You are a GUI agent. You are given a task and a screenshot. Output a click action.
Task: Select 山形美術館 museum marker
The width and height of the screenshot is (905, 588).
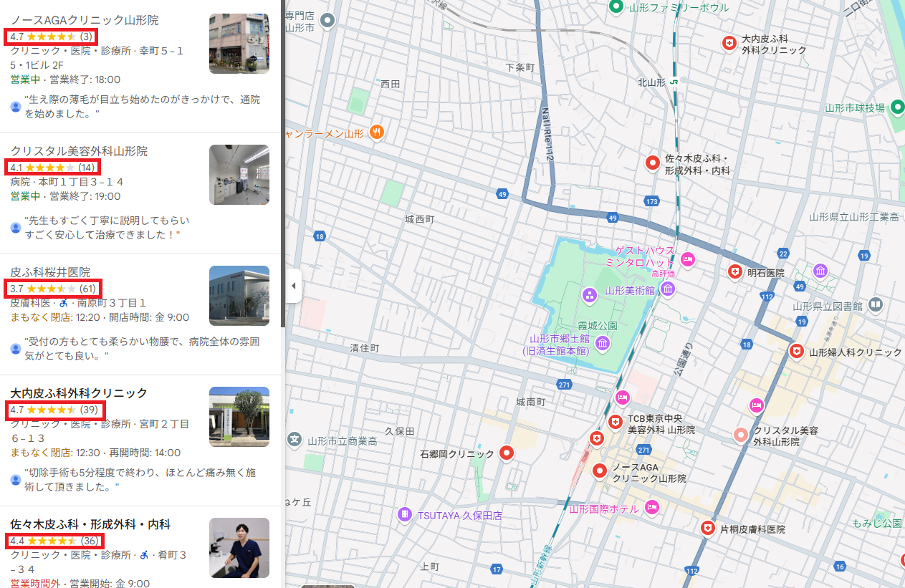point(668,289)
